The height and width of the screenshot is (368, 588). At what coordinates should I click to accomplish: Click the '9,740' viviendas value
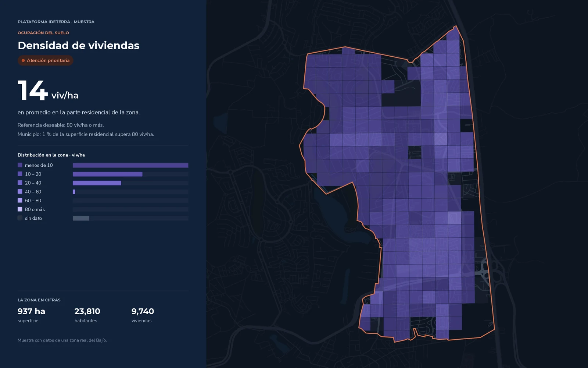143,311
